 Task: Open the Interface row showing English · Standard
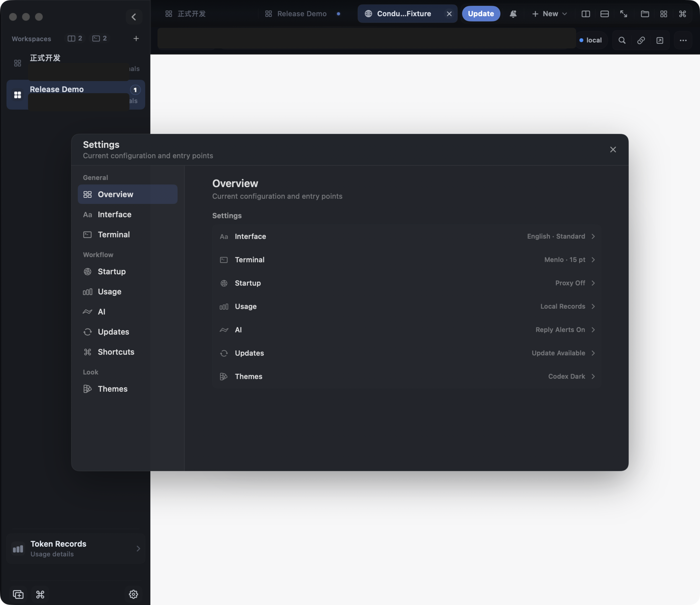tap(406, 237)
